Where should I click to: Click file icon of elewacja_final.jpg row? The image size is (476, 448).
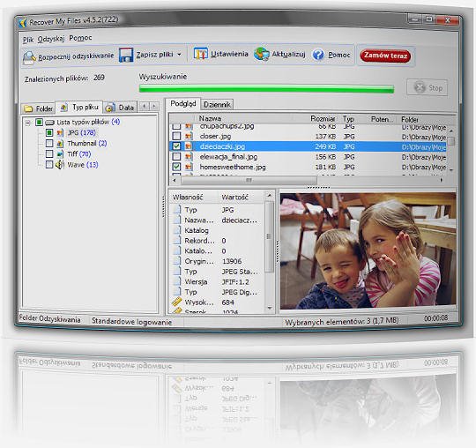[x=189, y=157]
